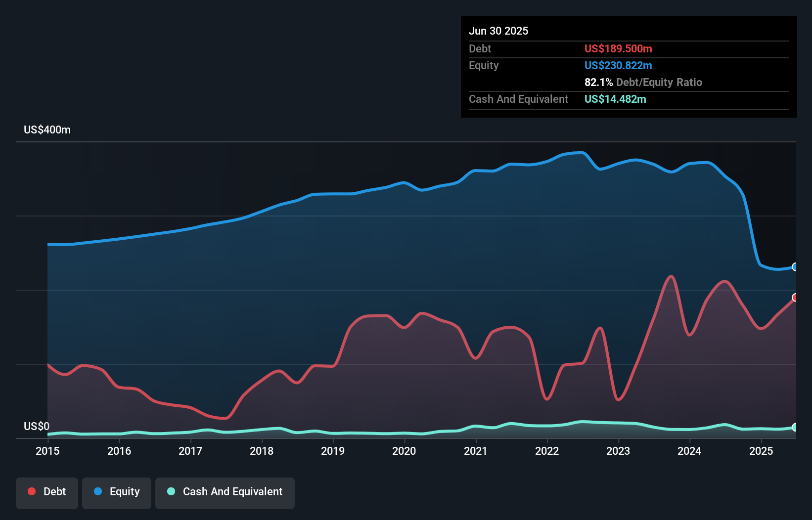The width and height of the screenshot is (812, 520).
Task: Open the Debt/Equity Ratio details row
Action: coord(643,82)
